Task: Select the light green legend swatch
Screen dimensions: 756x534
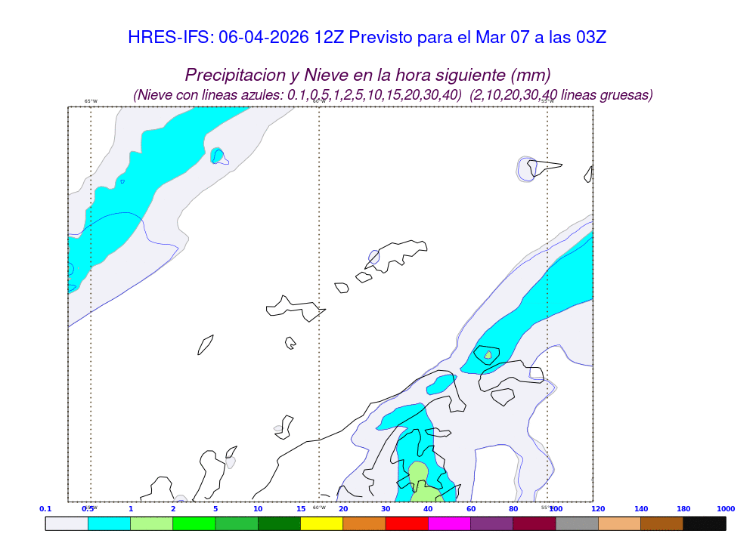Action: [x=151, y=523]
